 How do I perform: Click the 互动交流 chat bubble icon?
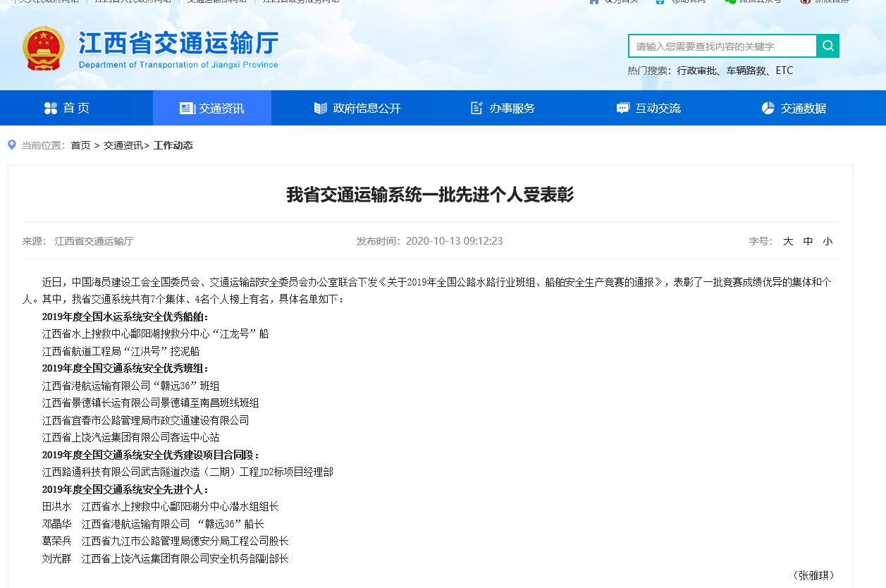(x=622, y=108)
